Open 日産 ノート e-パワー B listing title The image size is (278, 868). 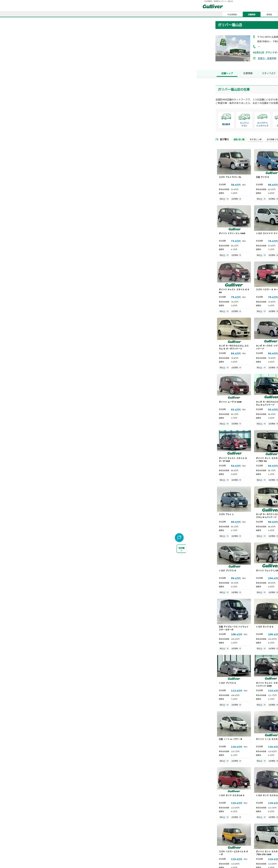point(230,739)
